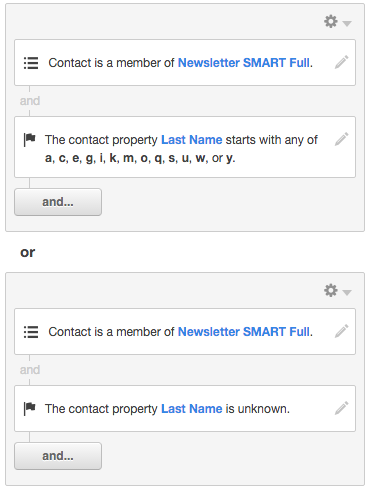
Task: Click list icon in first membership rule
Action: click(x=31, y=63)
